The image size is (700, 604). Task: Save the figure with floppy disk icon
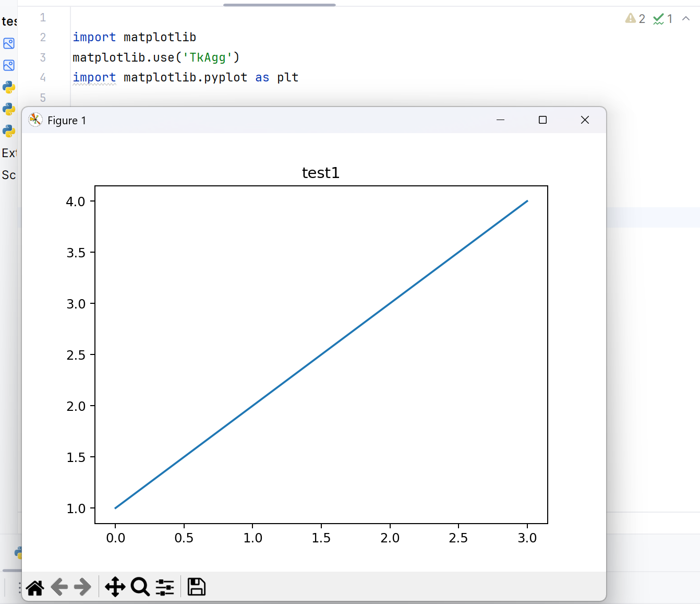pos(197,587)
